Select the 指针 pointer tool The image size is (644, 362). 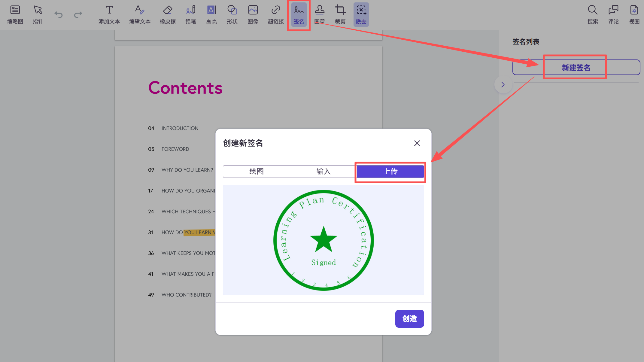pos(38,14)
